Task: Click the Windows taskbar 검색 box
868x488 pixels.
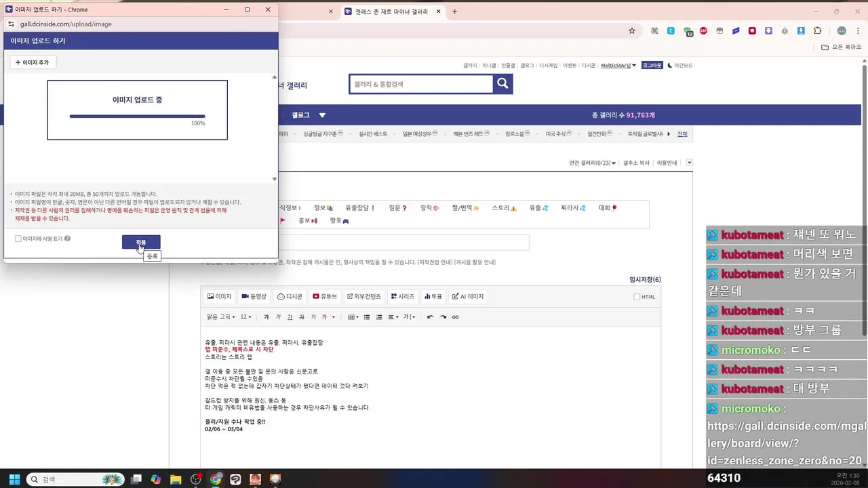Action: [x=75, y=479]
